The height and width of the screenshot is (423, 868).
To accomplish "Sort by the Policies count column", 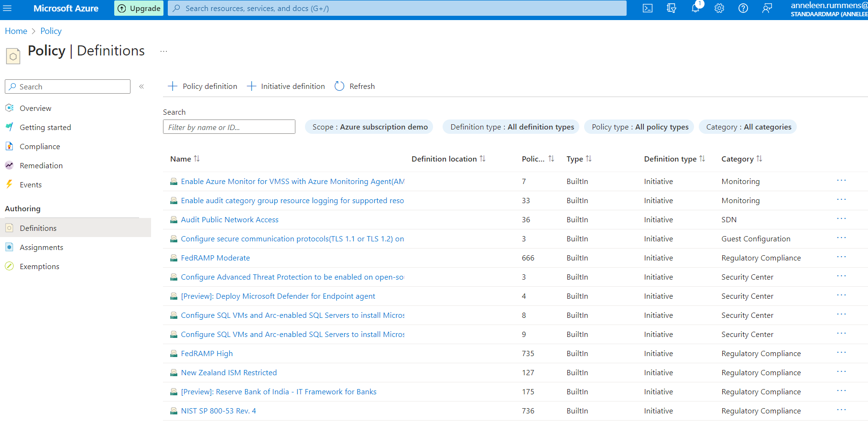I will (538, 159).
